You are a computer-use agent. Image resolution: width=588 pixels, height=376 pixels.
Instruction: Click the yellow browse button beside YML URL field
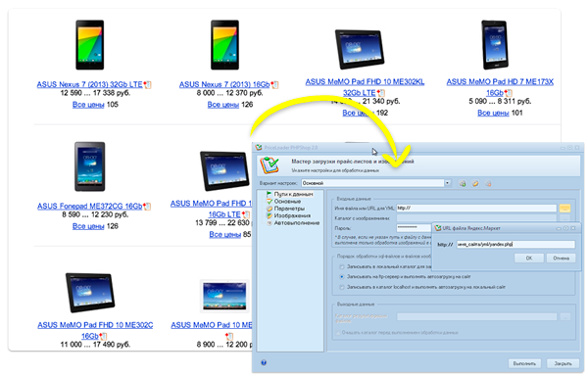(564, 208)
